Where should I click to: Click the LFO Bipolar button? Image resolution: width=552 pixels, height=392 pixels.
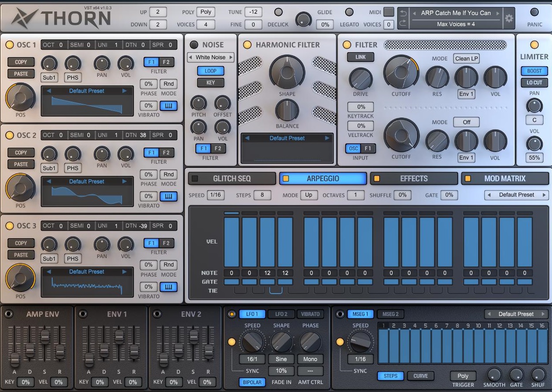click(252, 382)
